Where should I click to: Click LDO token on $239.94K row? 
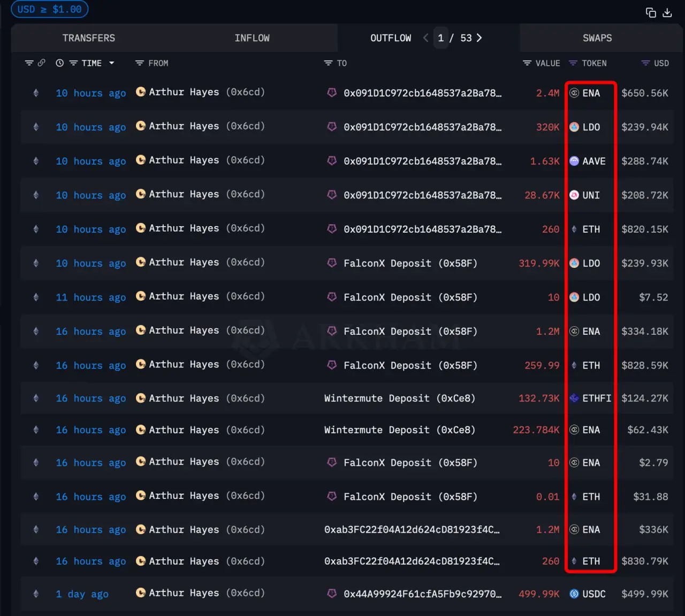[x=585, y=127]
